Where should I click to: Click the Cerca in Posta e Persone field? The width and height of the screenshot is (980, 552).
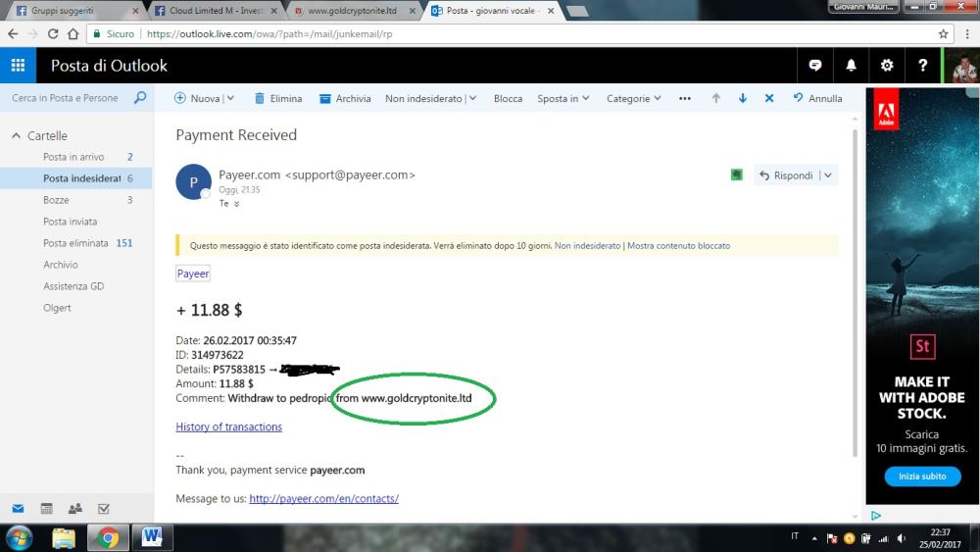pyautogui.click(x=65, y=98)
